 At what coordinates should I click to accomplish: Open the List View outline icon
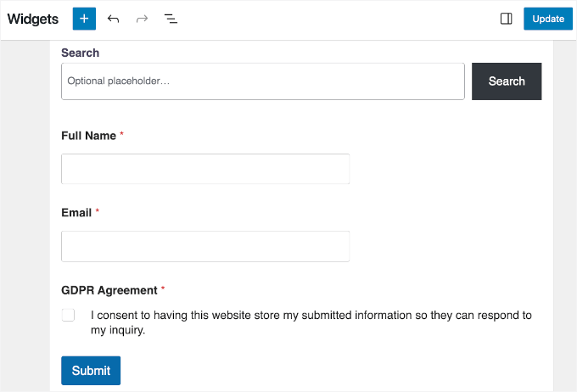[x=171, y=19]
